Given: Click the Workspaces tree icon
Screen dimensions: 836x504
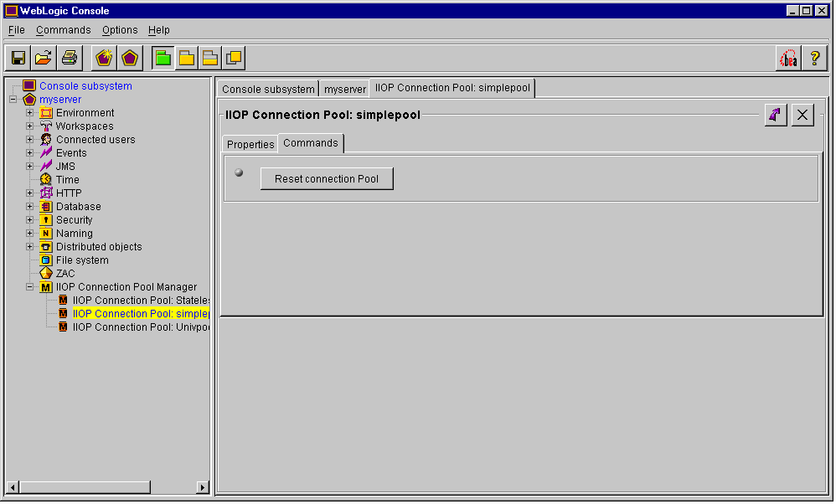Looking at the screenshot, I should (x=46, y=126).
